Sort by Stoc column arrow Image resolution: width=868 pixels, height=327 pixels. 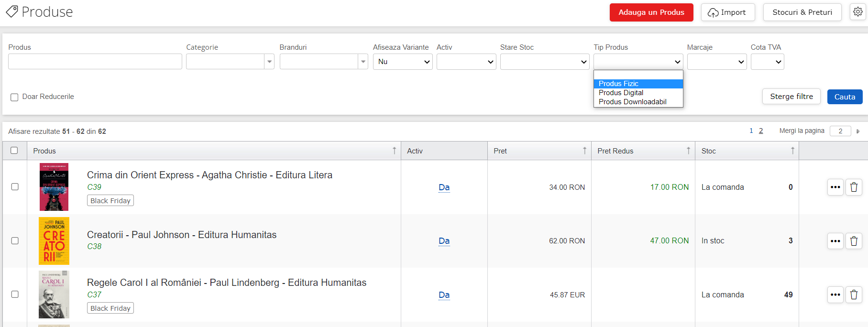(792, 151)
